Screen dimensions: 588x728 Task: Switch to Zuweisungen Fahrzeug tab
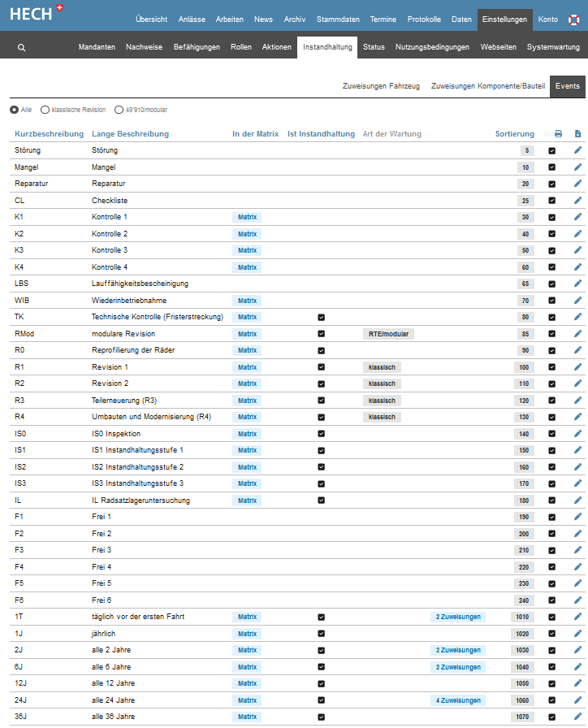pos(381,86)
